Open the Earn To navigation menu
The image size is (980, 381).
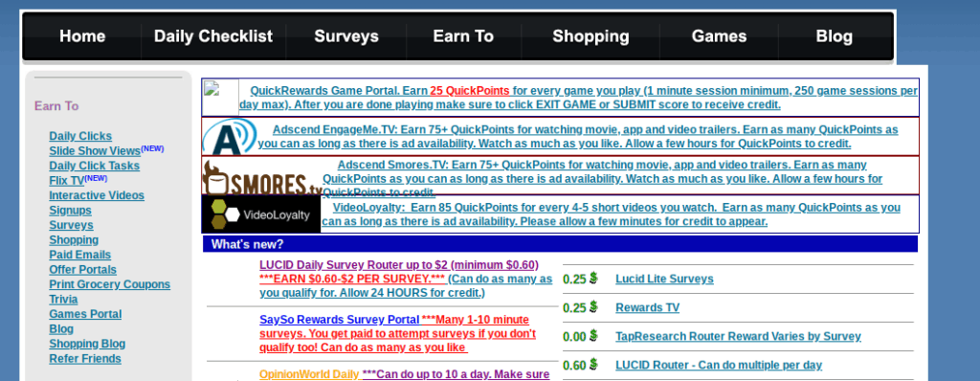coord(464,36)
